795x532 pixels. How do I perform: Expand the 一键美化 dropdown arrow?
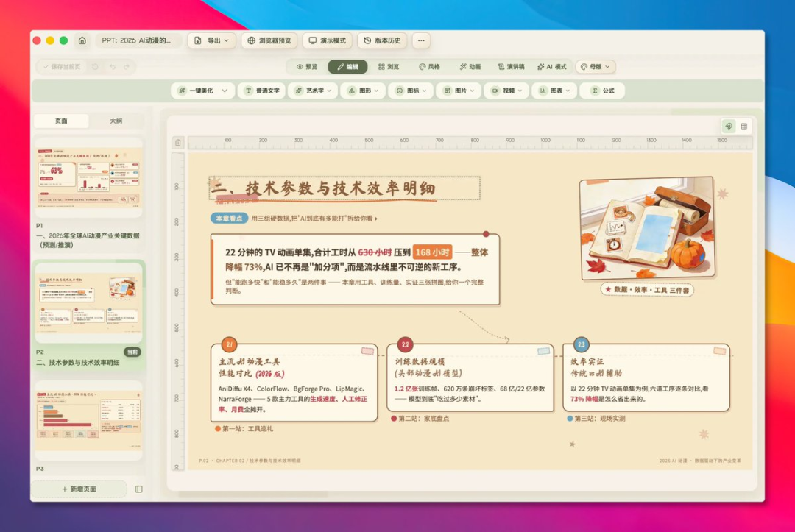pos(225,91)
